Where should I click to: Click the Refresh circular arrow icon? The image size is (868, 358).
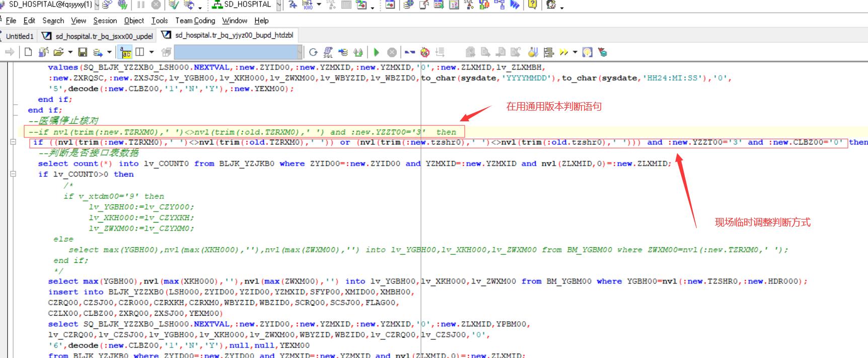pyautogui.click(x=313, y=52)
